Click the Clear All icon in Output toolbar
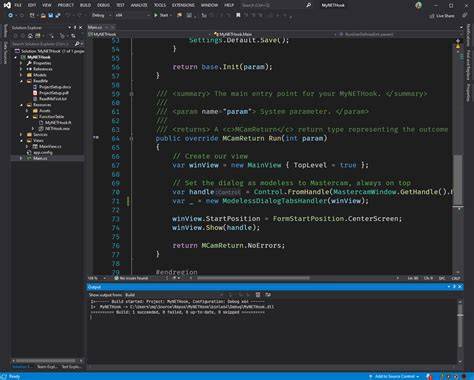Viewport: 474px width, 380px height. [x=258, y=295]
